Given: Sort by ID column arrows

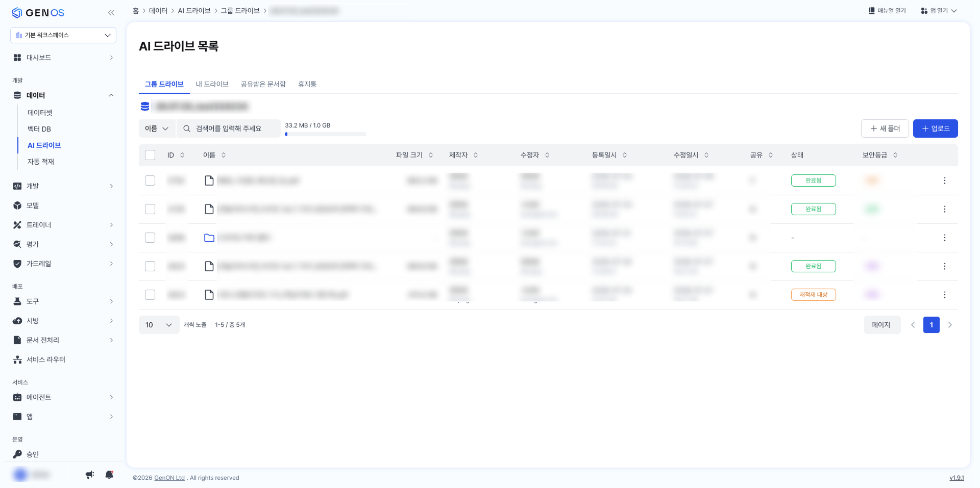Looking at the screenshot, I should [182, 155].
